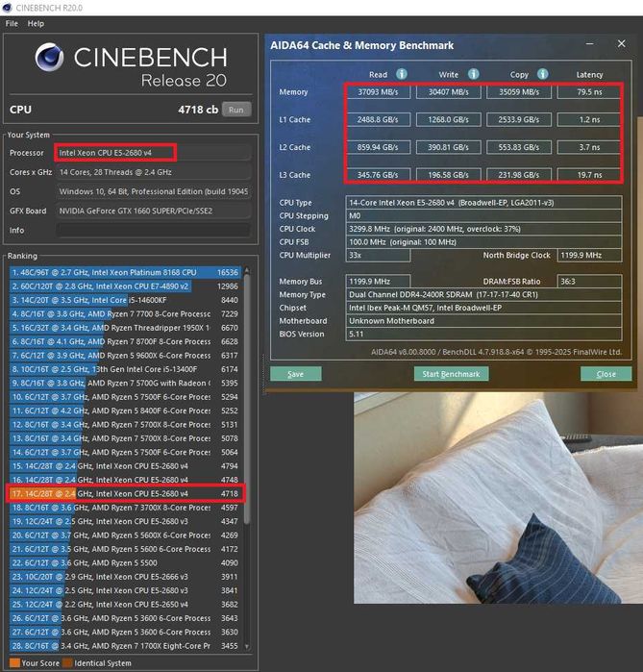Click L1 Cache Read value 2488.8 GB/s
Screen dimensions: 643x672
click(379, 119)
